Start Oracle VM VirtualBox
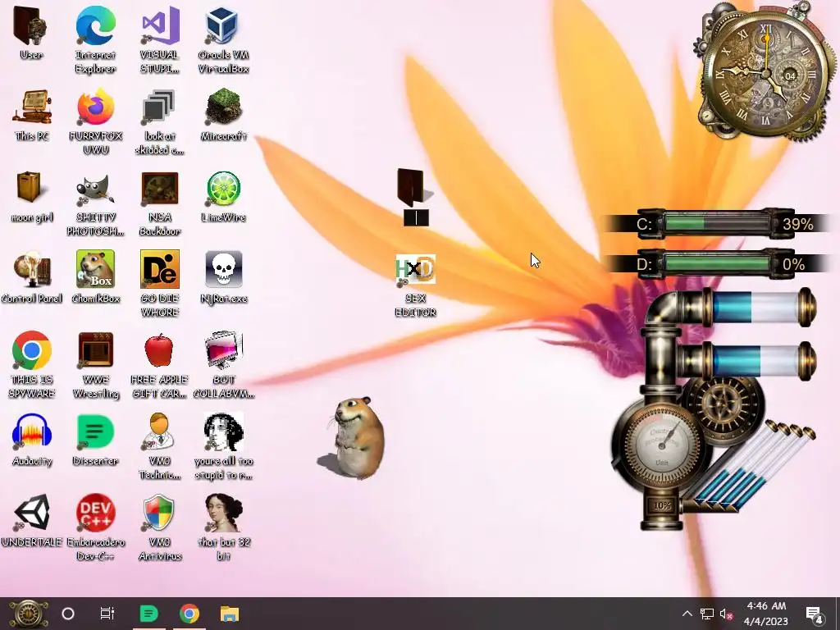 click(223, 25)
